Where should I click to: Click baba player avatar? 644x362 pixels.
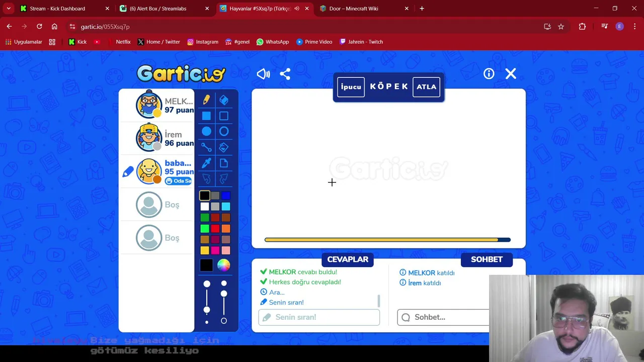pyautogui.click(x=149, y=171)
